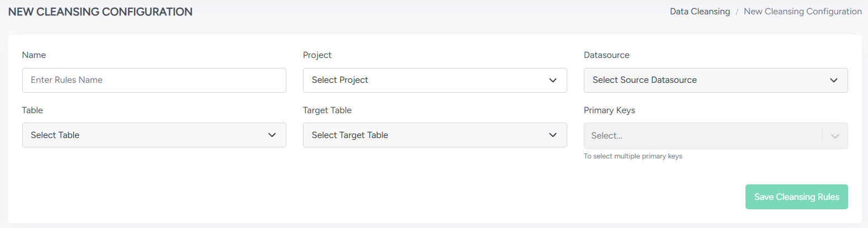Click the Primary Keys Select... field
The width and height of the screenshot is (868, 228).
pos(701,136)
